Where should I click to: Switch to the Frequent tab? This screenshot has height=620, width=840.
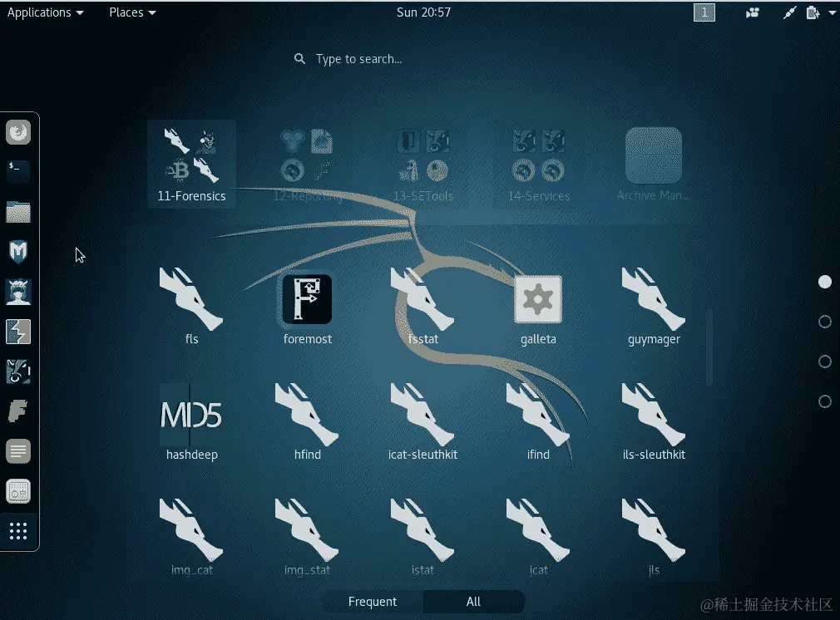373,601
